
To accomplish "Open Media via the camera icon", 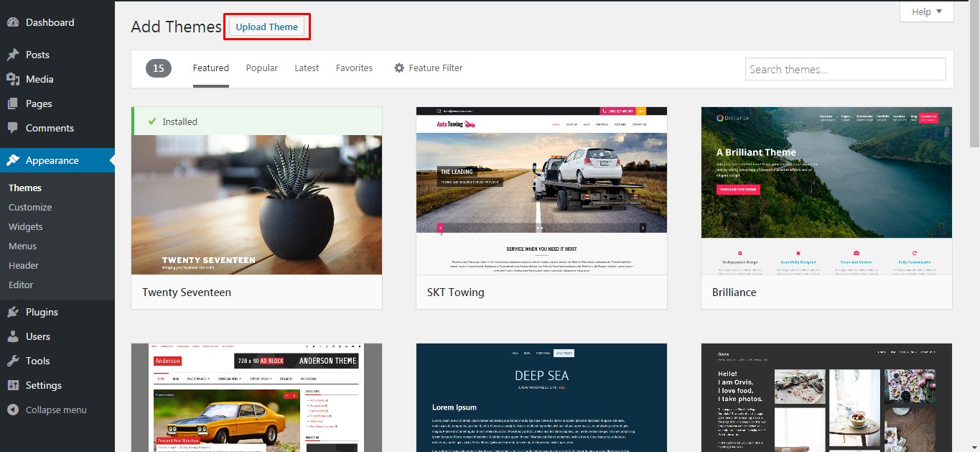I will coord(15,79).
